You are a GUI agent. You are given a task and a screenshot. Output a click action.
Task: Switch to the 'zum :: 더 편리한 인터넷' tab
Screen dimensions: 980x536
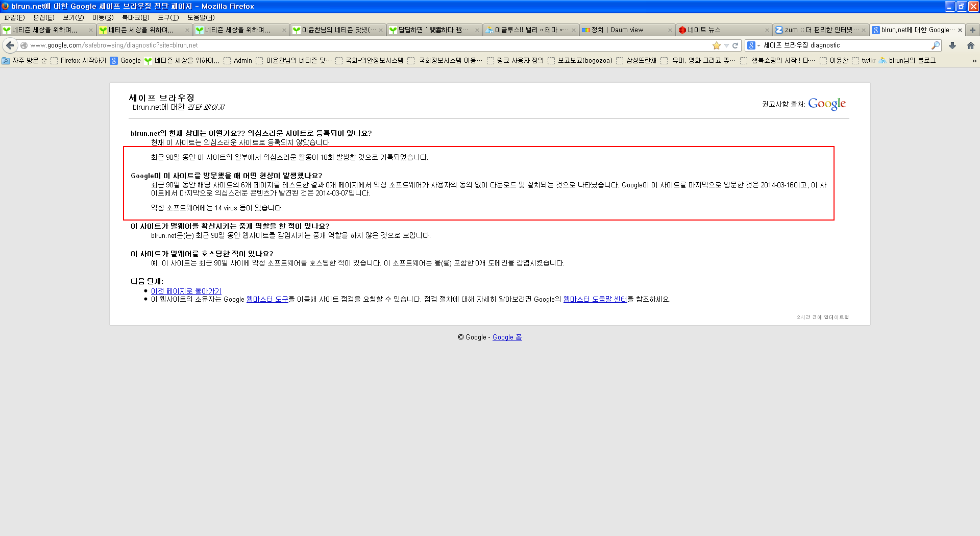(820, 30)
